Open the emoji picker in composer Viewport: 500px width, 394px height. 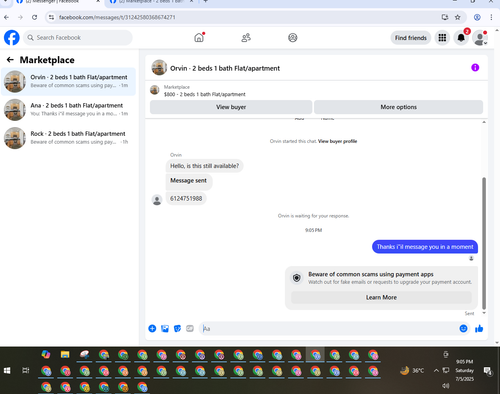coord(463,329)
